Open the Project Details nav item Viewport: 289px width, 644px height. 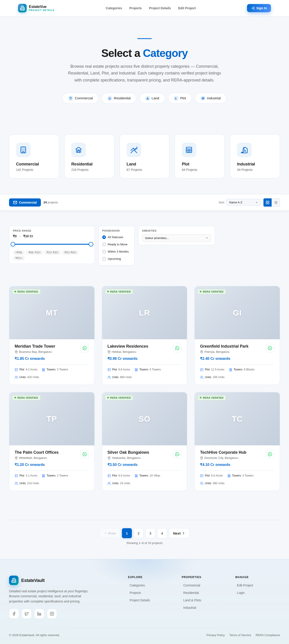point(160,8)
